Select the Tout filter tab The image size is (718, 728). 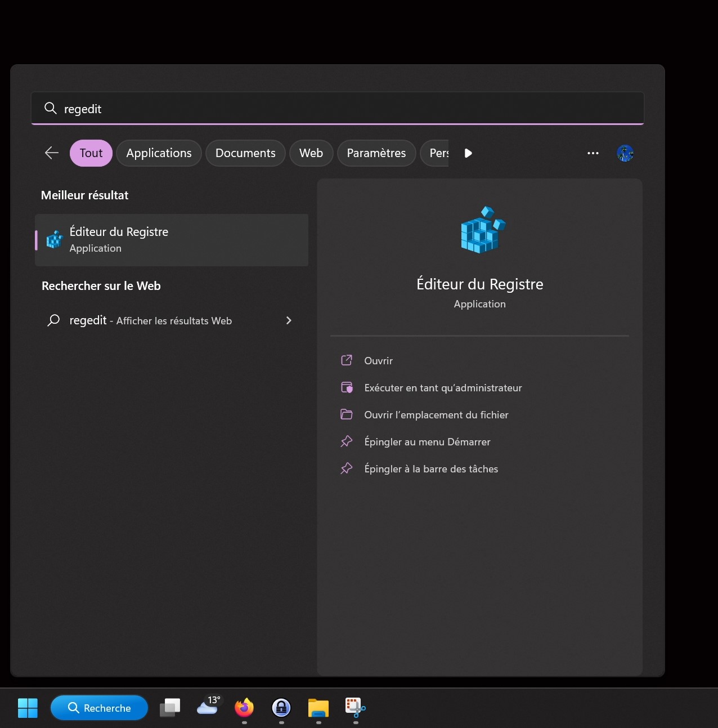(91, 153)
